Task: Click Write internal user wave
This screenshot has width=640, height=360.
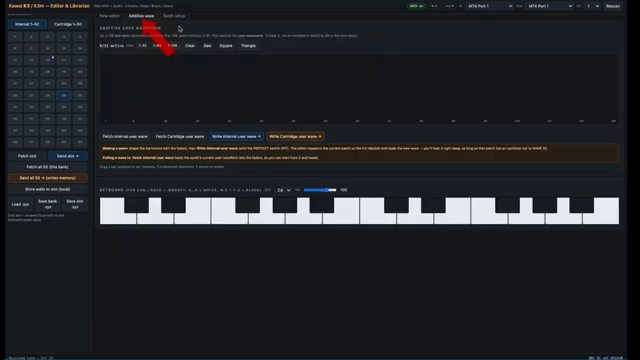Action: coord(236,136)
